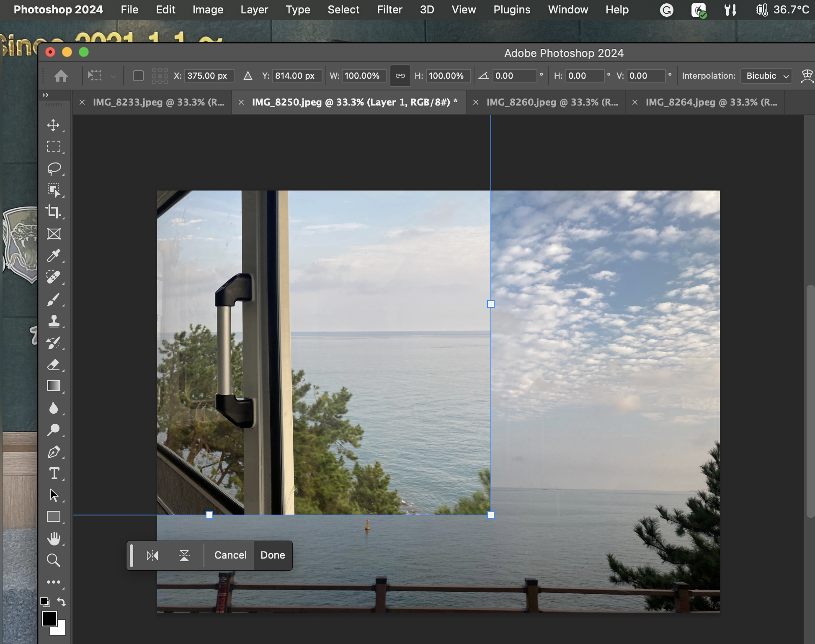The width and height of the screenshot is (815, 644).
Task: Select the Horizontal Type tool
Action: 54,473
